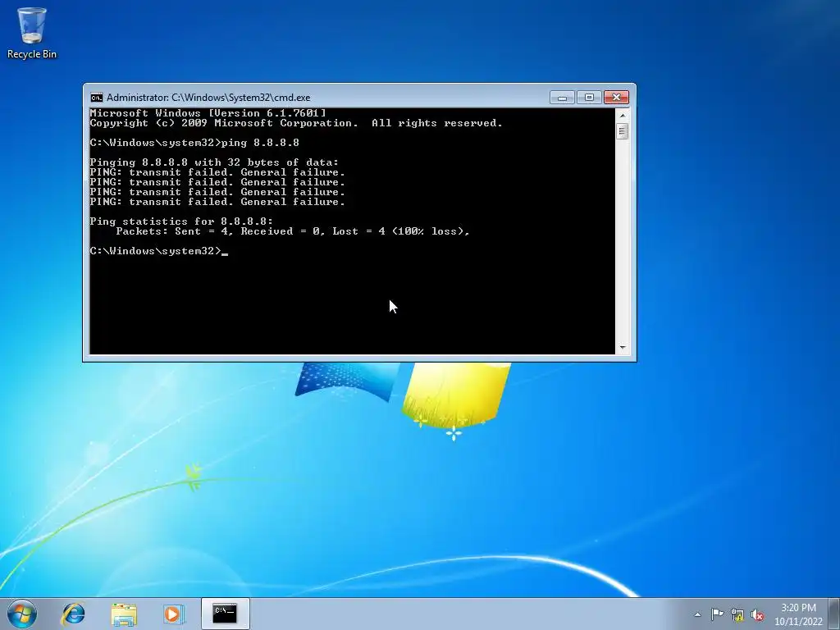Open Action Center flag icon in tray

[x=717, y=614]
